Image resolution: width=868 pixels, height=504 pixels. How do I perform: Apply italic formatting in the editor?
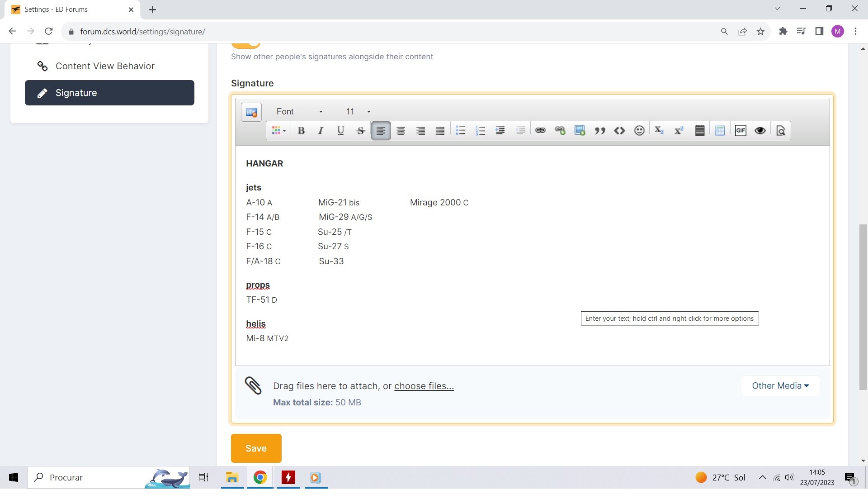(x=321, y=131)
